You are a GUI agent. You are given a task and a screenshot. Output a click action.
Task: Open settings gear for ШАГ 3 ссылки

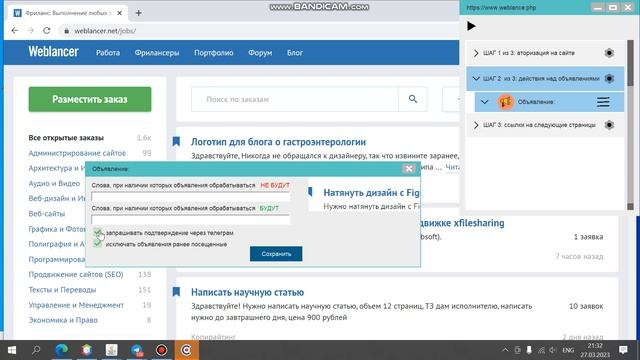(x=609, y=125)
